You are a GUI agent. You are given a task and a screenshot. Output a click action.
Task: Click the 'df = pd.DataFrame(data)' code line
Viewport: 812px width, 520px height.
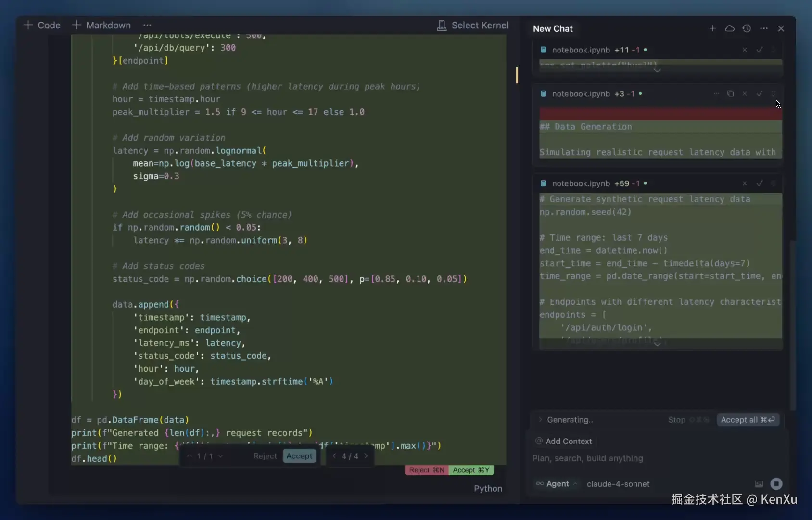pos(130,420)
